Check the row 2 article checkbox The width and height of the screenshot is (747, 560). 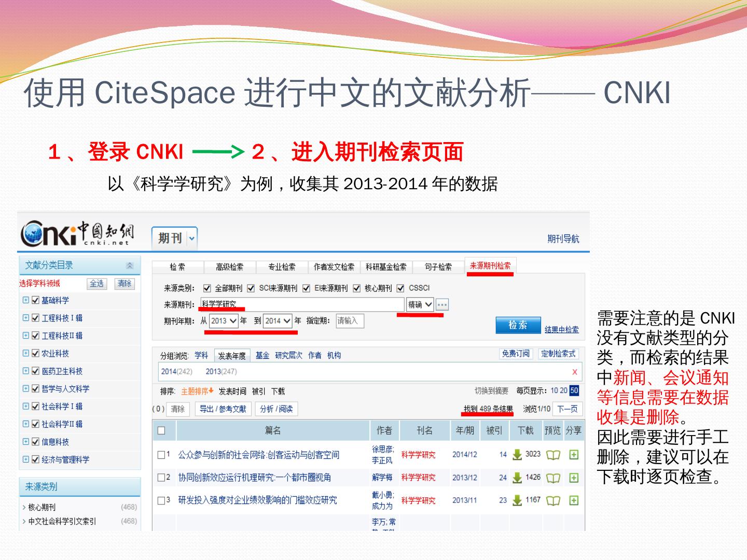pyautogui.click(x=161, y=478)
